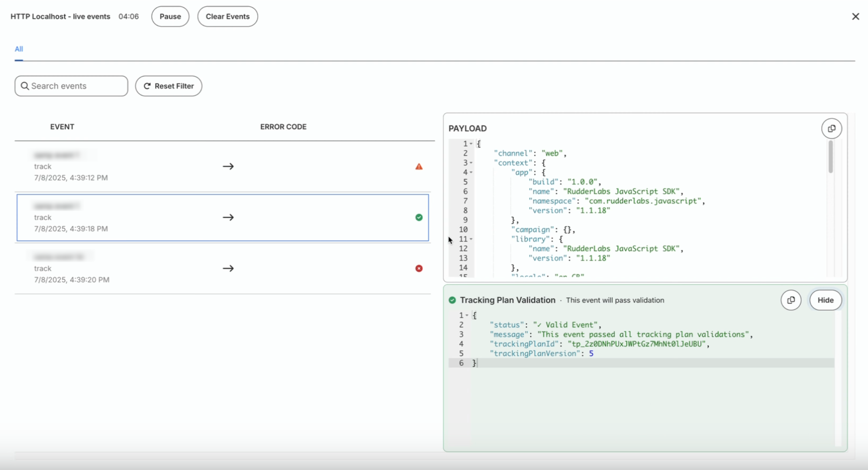The width and height of the screenshot is (868, 470).
Task: Click the refresh icon in Reset Filter
Action: [x=147, y=86]
